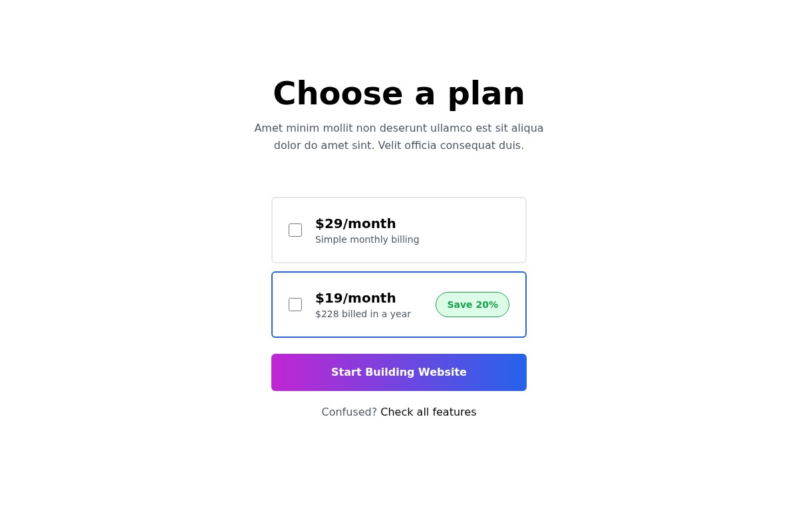Click the Confused? text

click(x=349, y=412)
